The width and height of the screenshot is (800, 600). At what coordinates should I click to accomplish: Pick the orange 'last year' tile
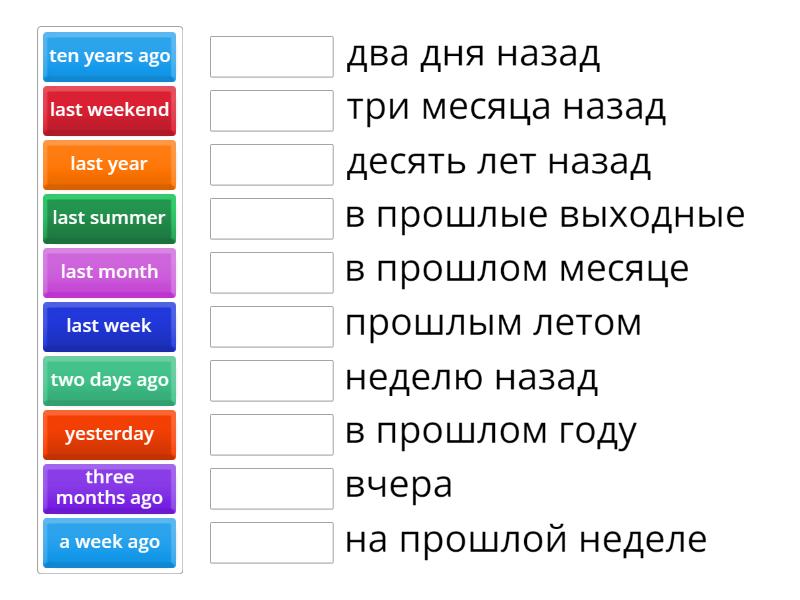[110, 165]
